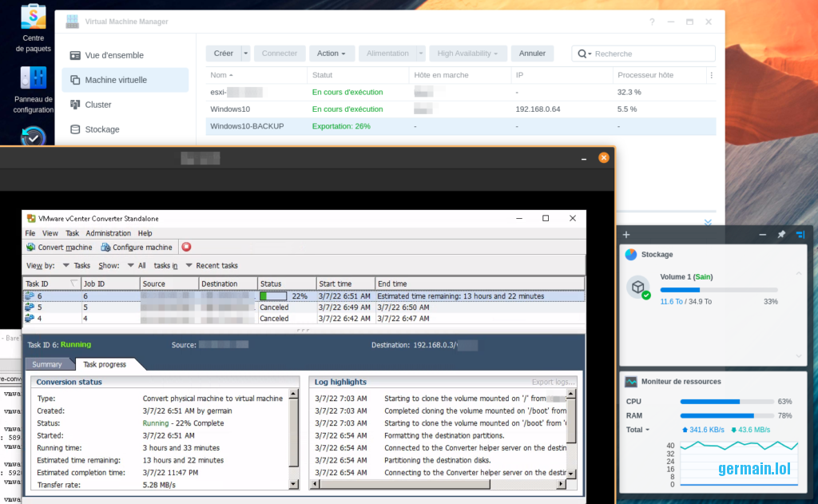
Task: Open Centre de paquets desktop icon
Action: [34, 16]
